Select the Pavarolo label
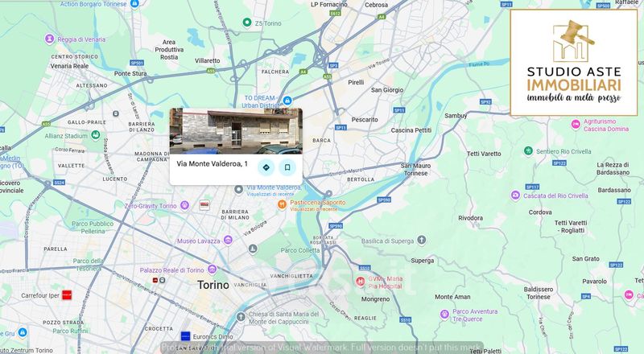644x354 pixels. click(594, 282)
